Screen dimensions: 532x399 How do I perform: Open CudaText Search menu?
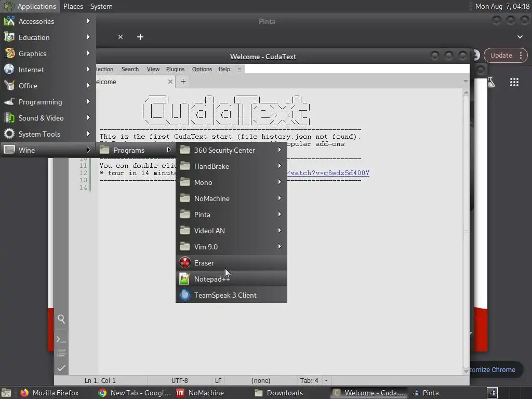(130, 69)
